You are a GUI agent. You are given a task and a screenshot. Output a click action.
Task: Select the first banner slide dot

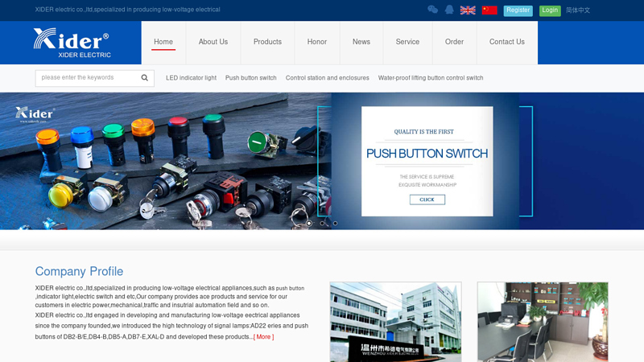click(309, 224)
